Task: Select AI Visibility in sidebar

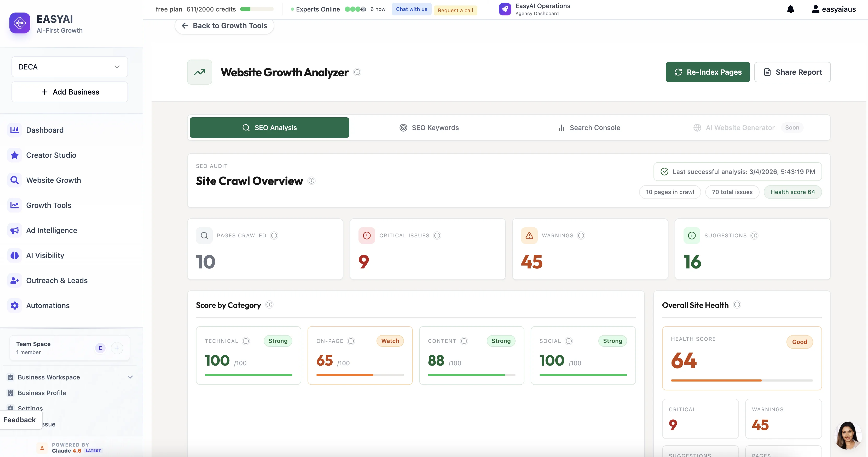Action: (x=45, y=255)
